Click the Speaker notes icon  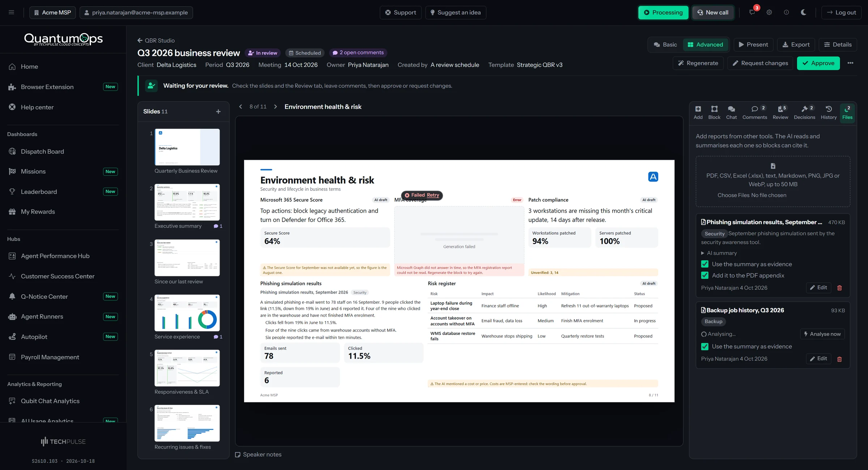[x=238, y=455]
